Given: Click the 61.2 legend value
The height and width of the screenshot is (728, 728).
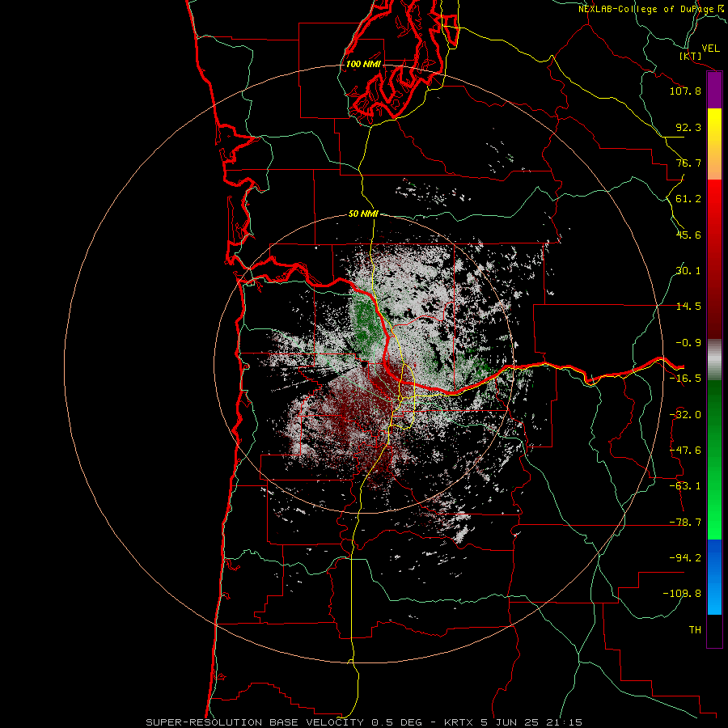Looking at the screenshot, I should pos(688,199).
